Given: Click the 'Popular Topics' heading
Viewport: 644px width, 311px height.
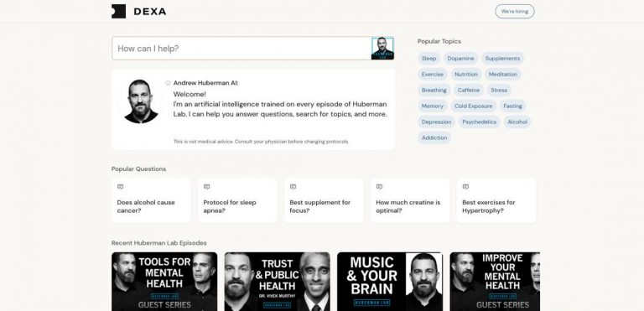Looking at the screenshot, I should [439, 41].
